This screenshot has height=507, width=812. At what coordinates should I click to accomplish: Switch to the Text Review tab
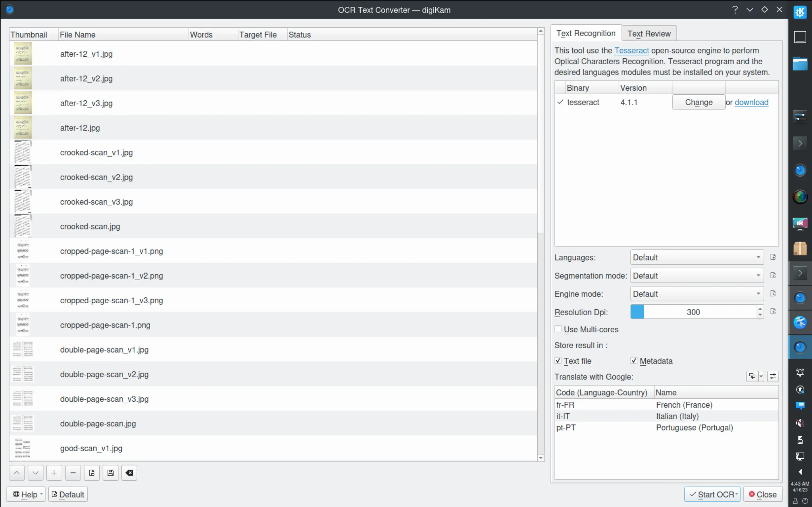point(648,33)
